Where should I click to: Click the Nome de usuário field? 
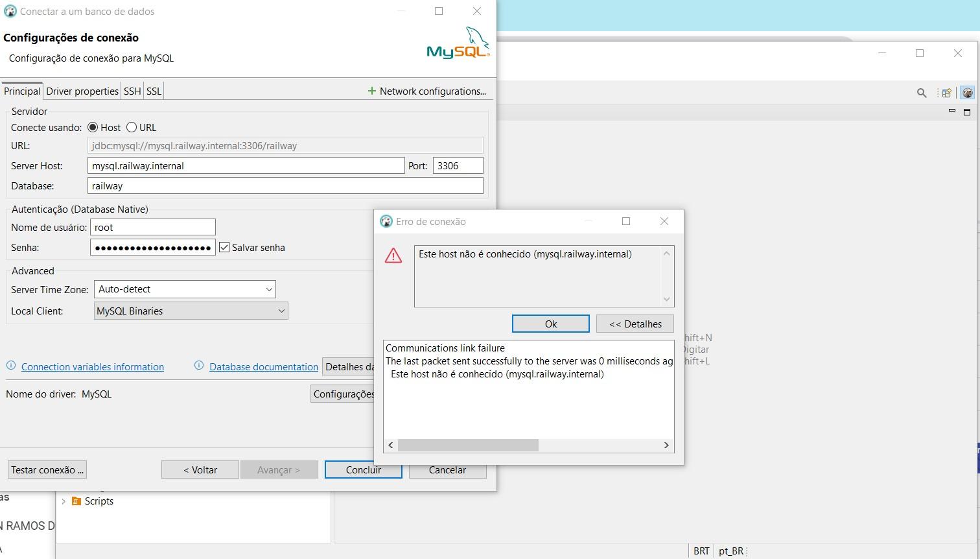[153, 227]
